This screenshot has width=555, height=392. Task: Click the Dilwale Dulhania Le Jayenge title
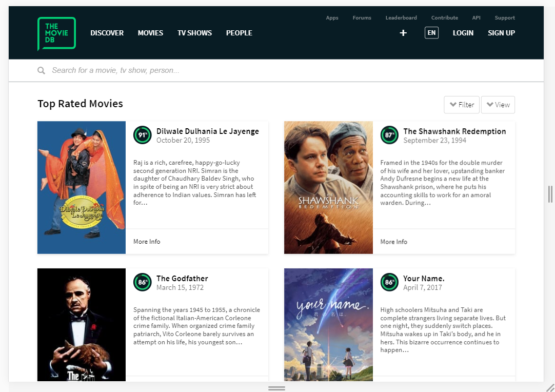(208, 131)
